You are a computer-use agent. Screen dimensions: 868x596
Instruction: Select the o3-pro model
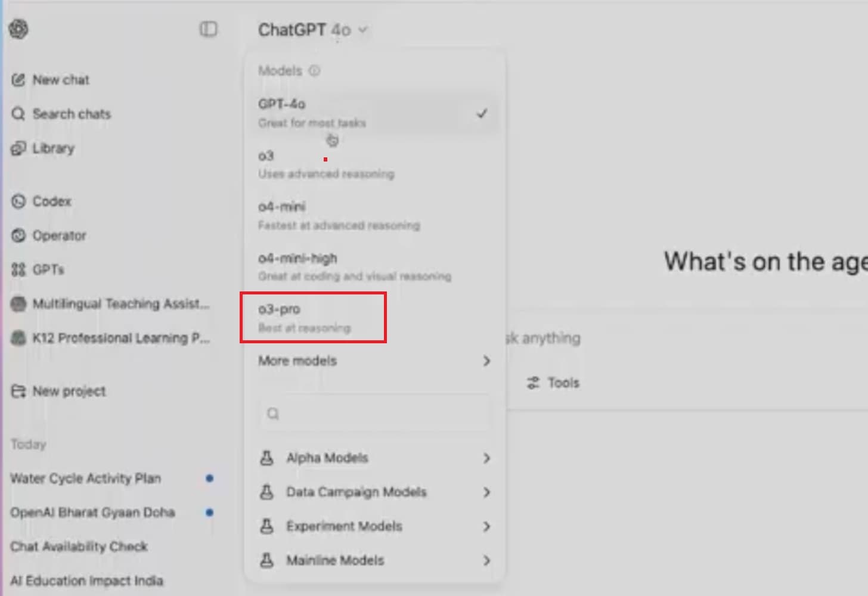click(x=374, y=318)
